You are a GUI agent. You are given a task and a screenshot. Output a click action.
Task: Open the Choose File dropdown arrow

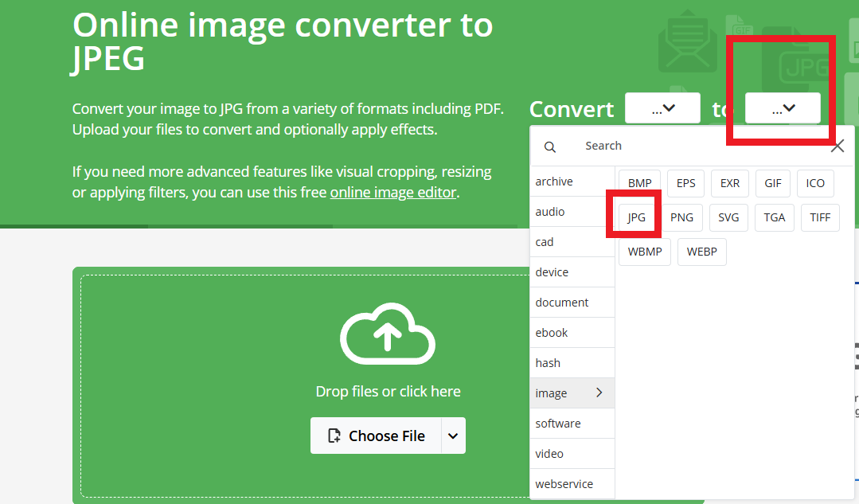pyautogui.click(x=453, y=436)
